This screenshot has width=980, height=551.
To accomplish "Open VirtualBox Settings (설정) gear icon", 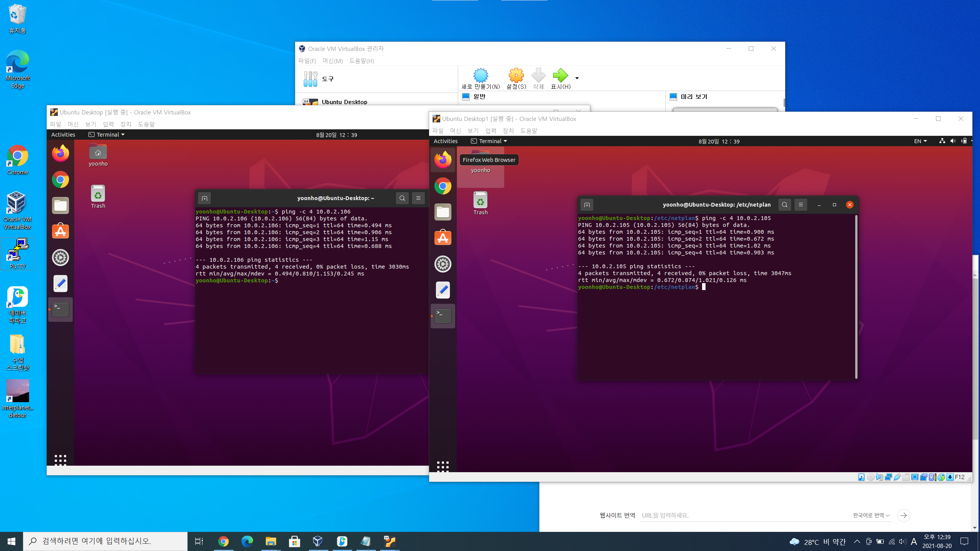I will [516, 76].
